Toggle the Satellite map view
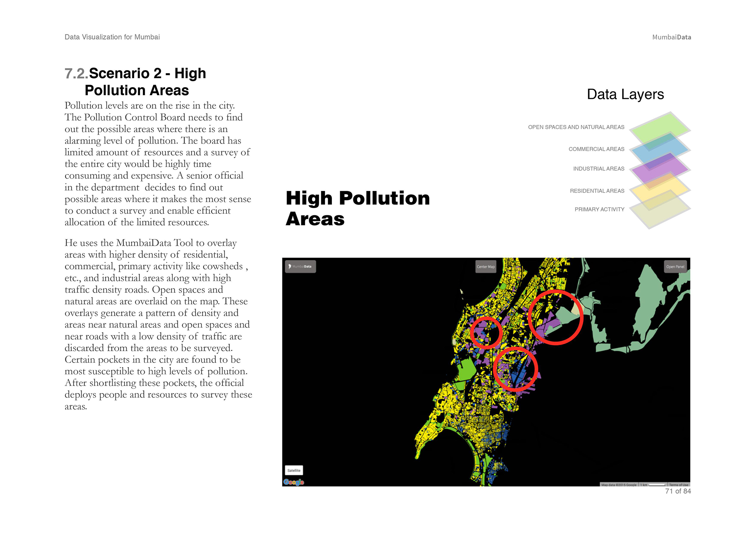This screenshot has height=534, width=756. (x=294, y=470)
